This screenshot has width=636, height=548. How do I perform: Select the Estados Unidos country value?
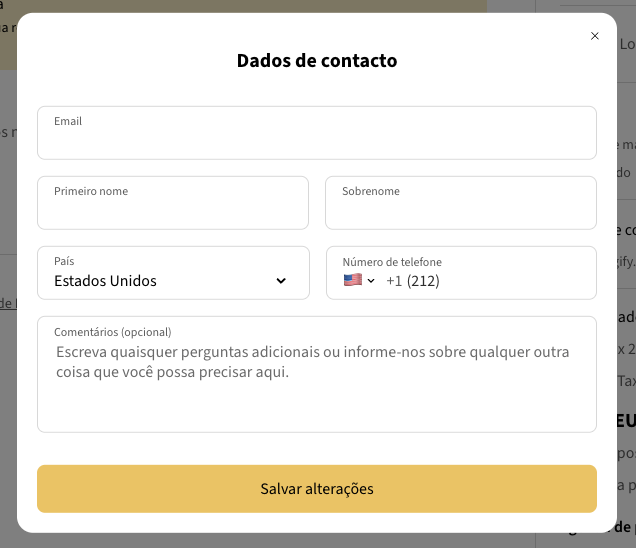tap(105, 281)
